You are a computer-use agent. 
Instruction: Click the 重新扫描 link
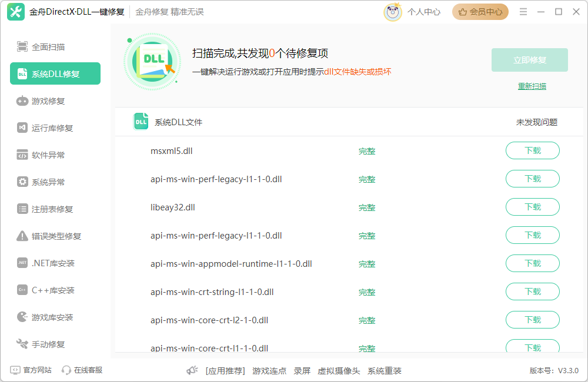[532, 86]
